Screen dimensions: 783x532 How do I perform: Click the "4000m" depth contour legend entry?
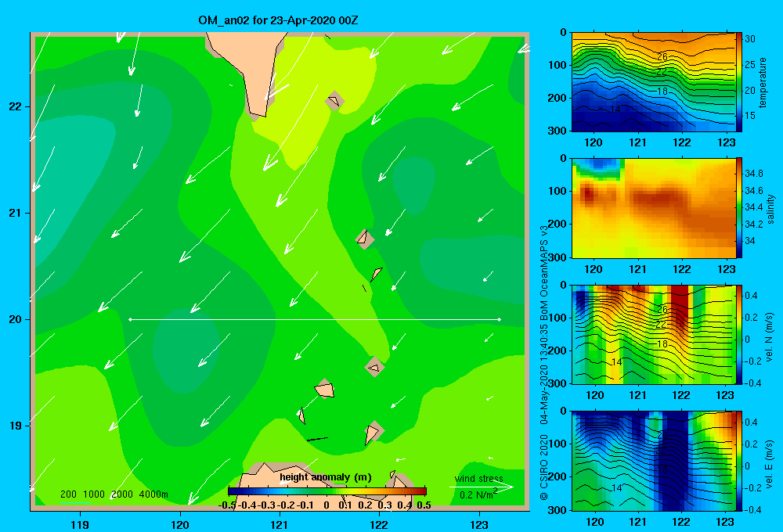tap(153, 494)
